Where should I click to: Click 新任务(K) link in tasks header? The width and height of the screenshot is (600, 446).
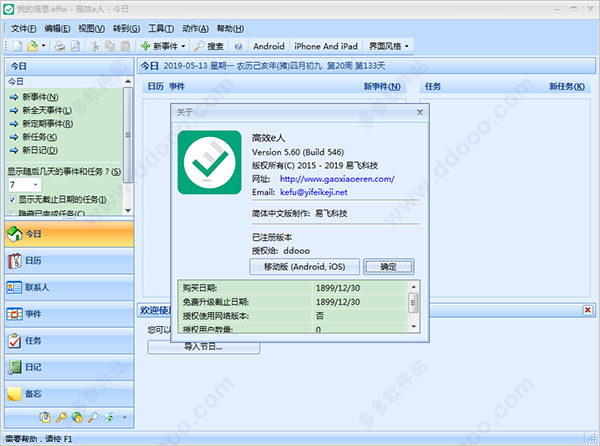click(x=567, y=87)
